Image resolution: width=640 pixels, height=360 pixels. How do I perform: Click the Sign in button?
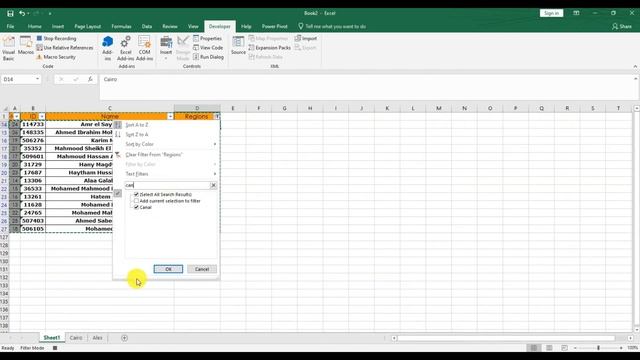(x=551, y=13)
